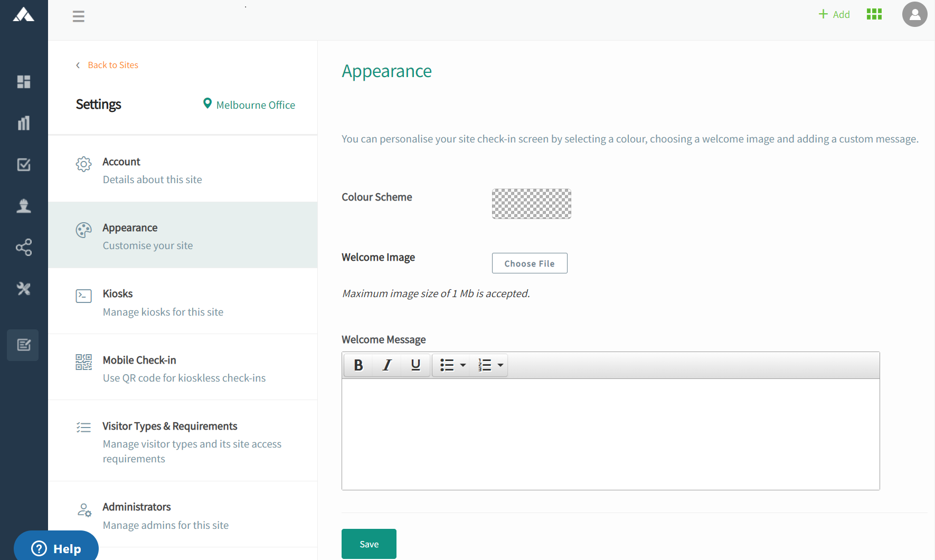Open the Colour Scheme swatch picker
Image resolution: width=935 pixels, height=560 pixels.
(x=531, y=204)
